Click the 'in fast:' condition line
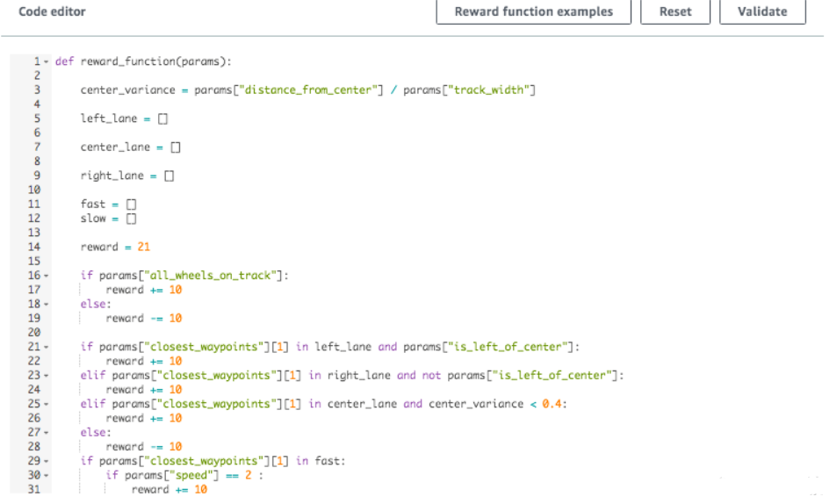 tap(213, 461)
